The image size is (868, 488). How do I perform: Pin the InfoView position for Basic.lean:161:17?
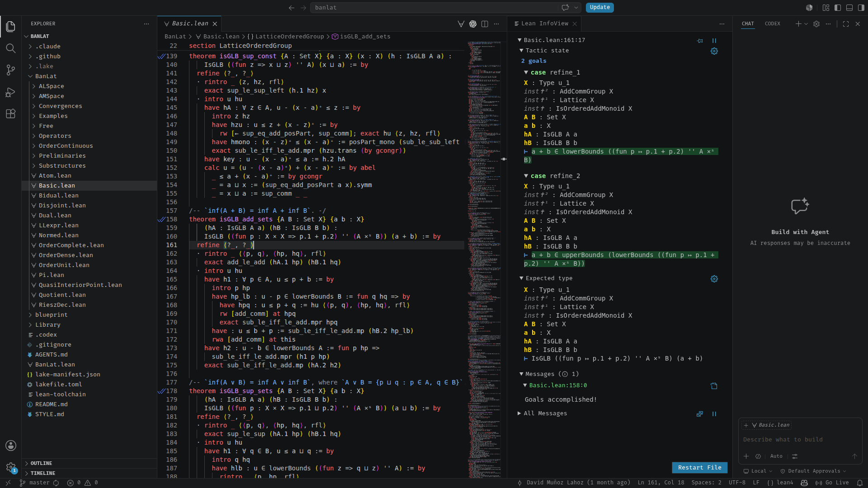pyautogui.click(x=700, y=41)
